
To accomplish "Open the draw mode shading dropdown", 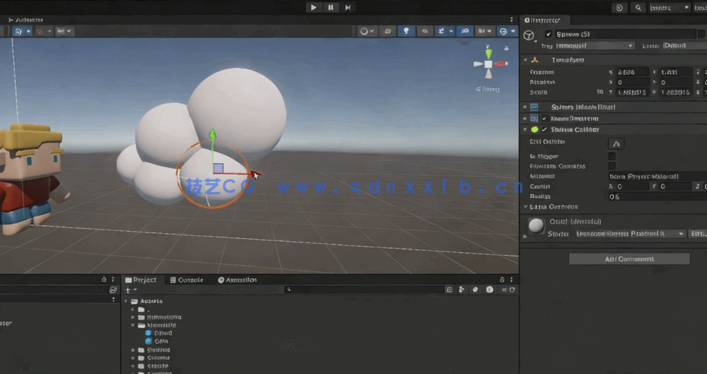I will pyautogui.click(x=367, y=31).
